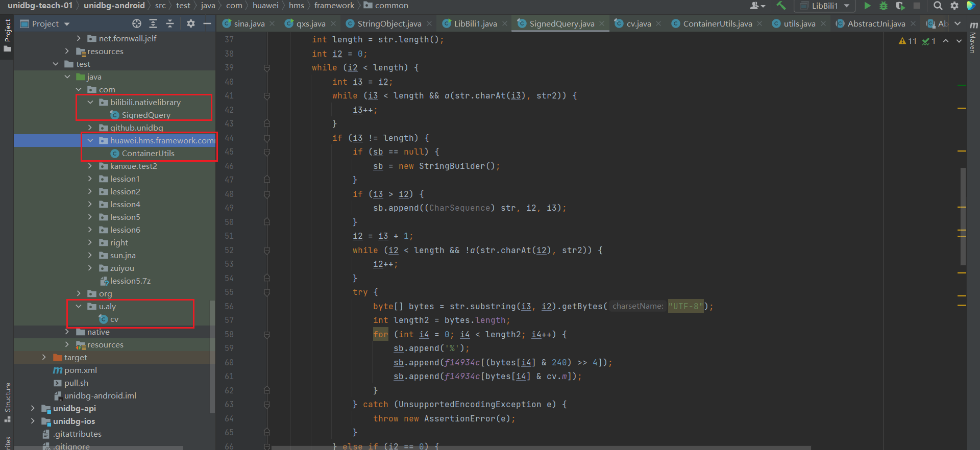
Task: Toggle code folding at line 41
Action: (x=267, y=96)
